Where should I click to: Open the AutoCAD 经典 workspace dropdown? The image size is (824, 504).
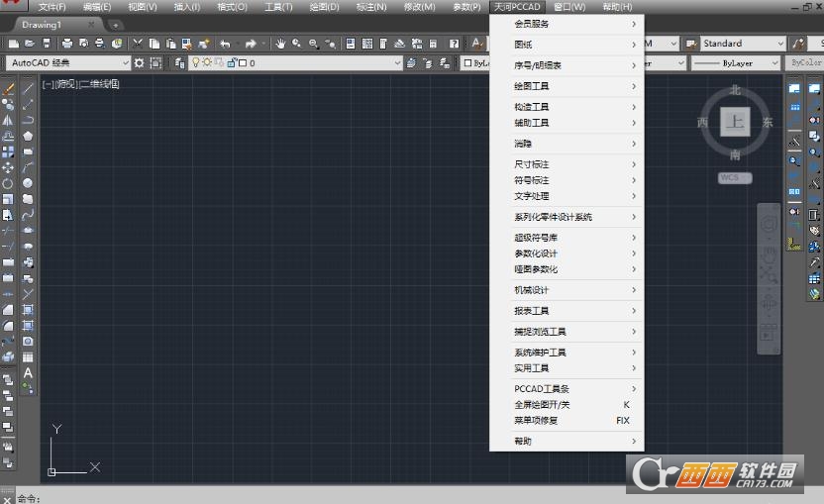point(68,63)
